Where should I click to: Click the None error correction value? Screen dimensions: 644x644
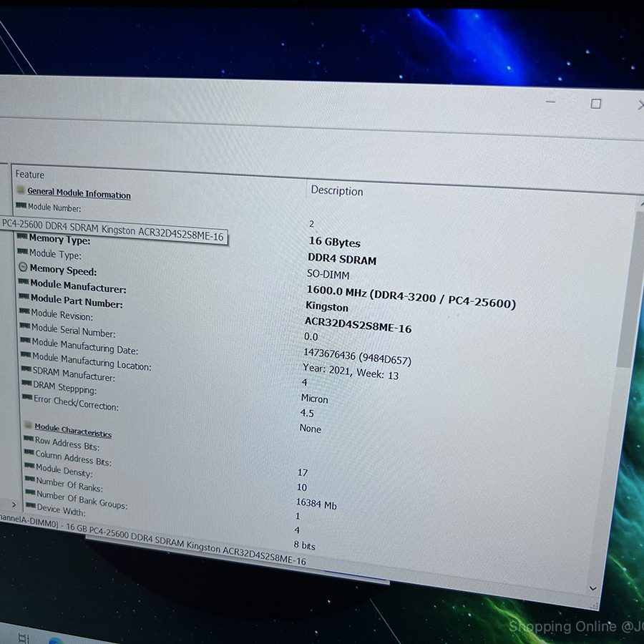pos(311,429)
